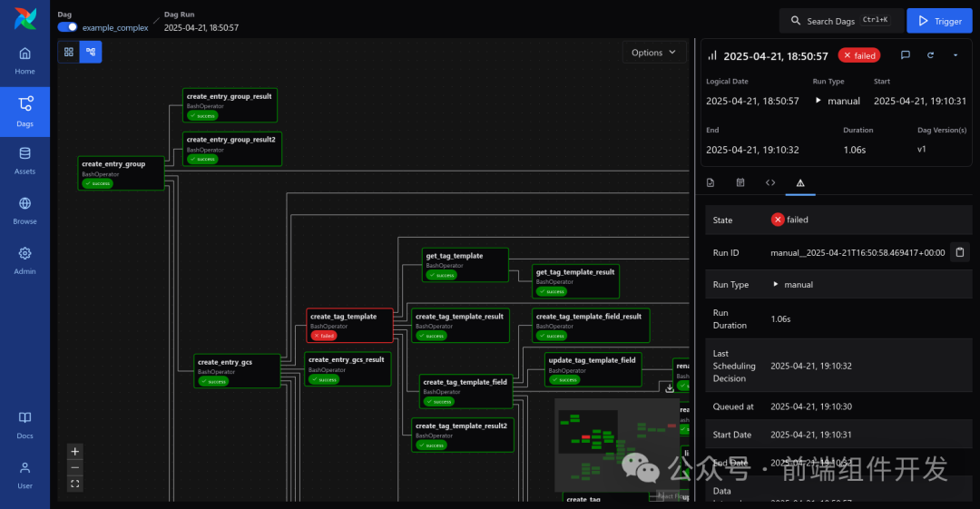Click the Run Duration 1.06s value
The width and height of the screenshot is (980, 509).
[780, 318]
